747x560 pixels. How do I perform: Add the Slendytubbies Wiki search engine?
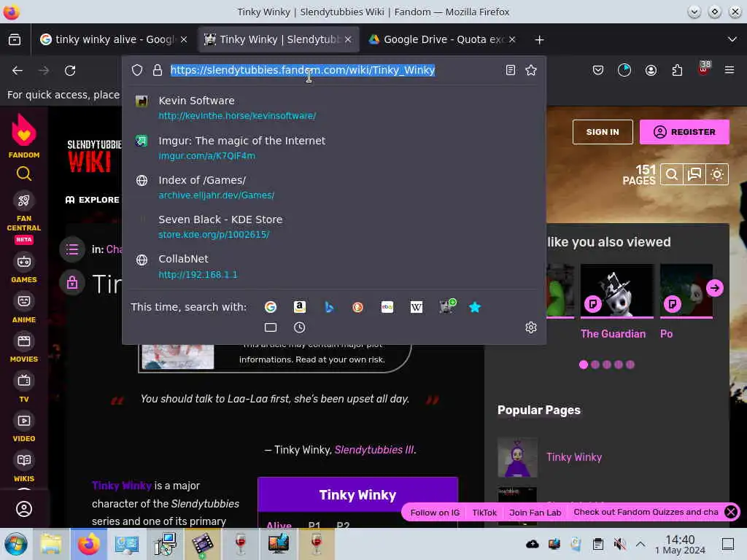pos(447,306)
